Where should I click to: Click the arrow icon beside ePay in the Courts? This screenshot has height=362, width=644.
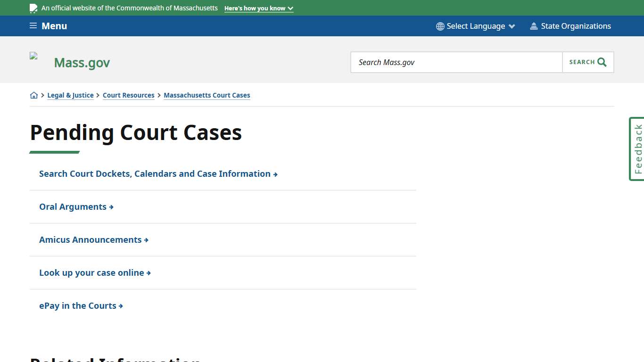[x=121, y=305]
